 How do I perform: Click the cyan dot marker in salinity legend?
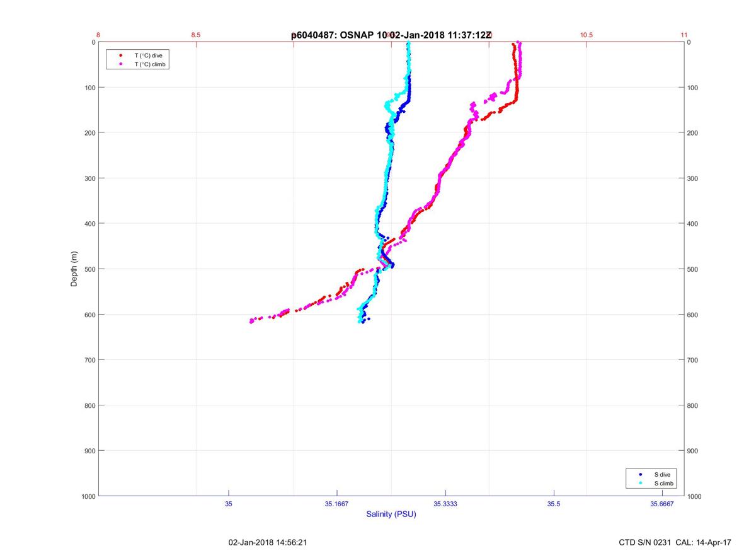(640, 483)
